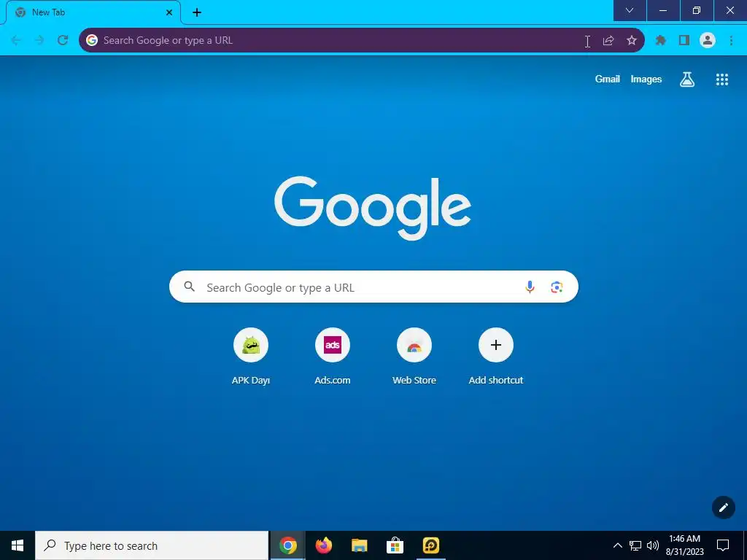This screenshot has width=747, height=560.
Task: Open the APK Dayı shortcut
Action: 251,357
